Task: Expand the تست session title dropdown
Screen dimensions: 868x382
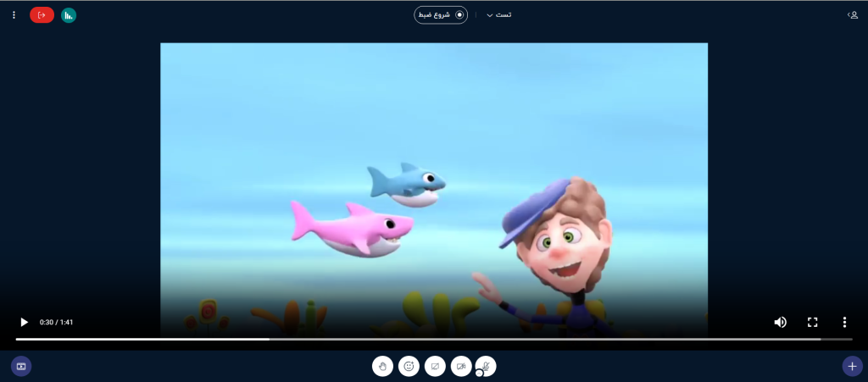Action: [498, 15]
